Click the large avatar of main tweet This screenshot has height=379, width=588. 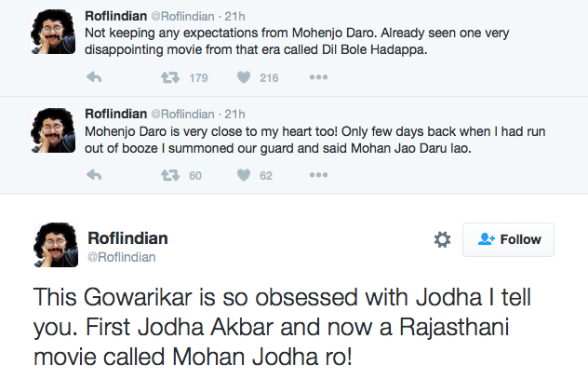click(54, 245)
